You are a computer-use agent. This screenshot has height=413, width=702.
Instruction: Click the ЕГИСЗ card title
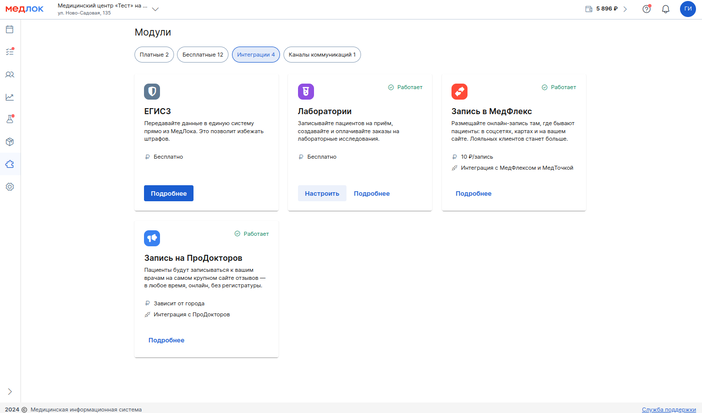(158, 111)
